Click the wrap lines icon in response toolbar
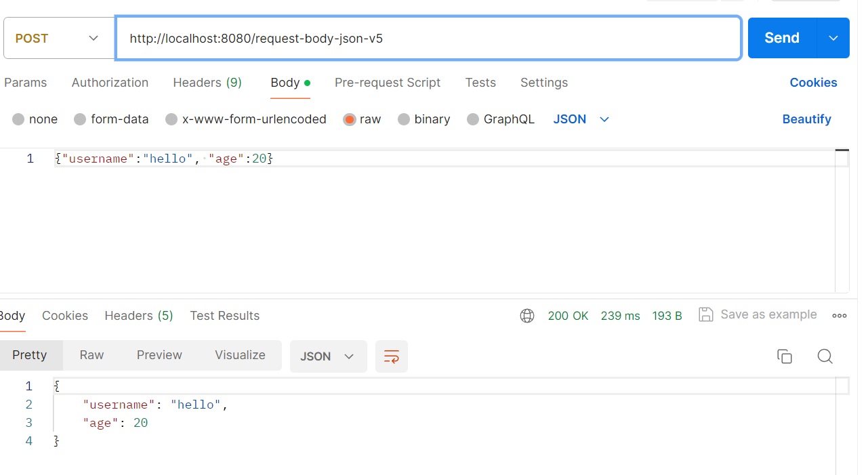This screenshot has width=868, height=475. [x=391, y=356]
